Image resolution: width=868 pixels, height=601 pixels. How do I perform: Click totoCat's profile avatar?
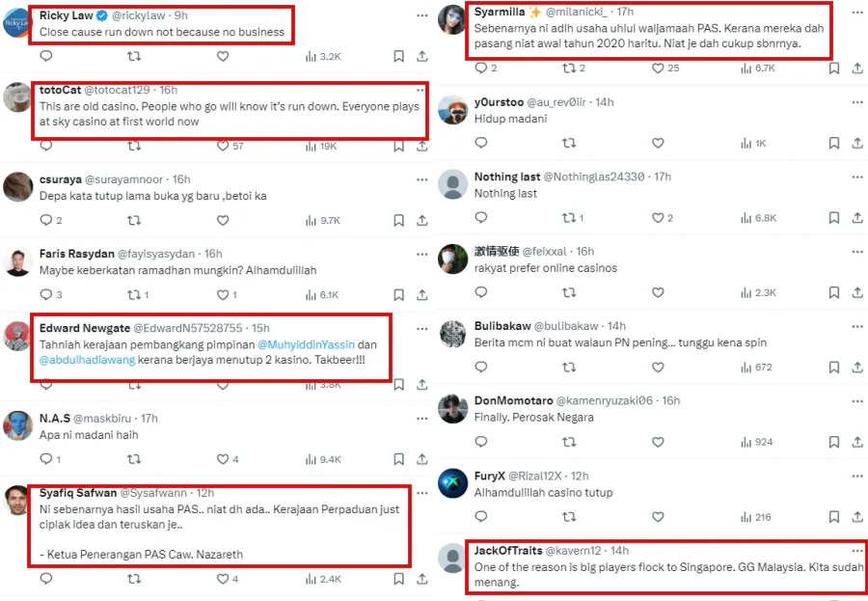coord(18,97)
